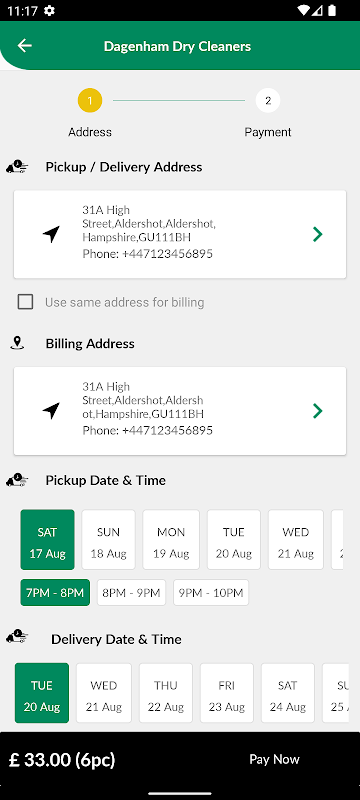The image size is (360, 800).
Task: Go to step 2 Payment
Action: [268, 101]
